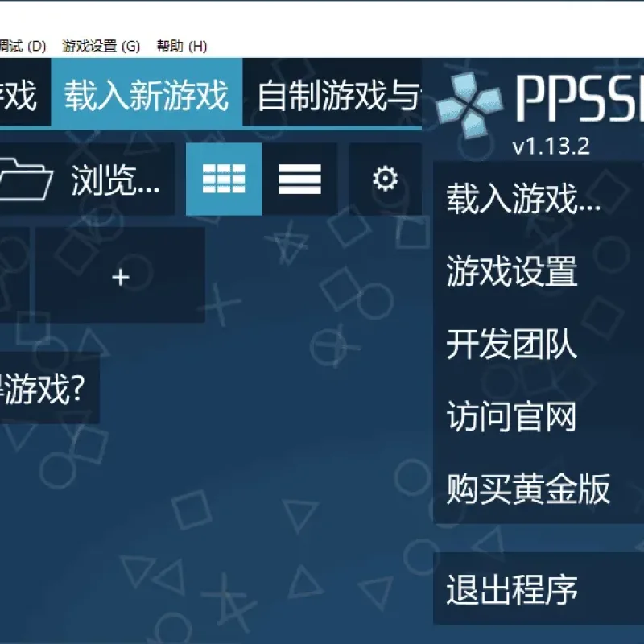Open the 调试 (D) menu
This screenshot has width=644, height=644.
click(23, 46)
